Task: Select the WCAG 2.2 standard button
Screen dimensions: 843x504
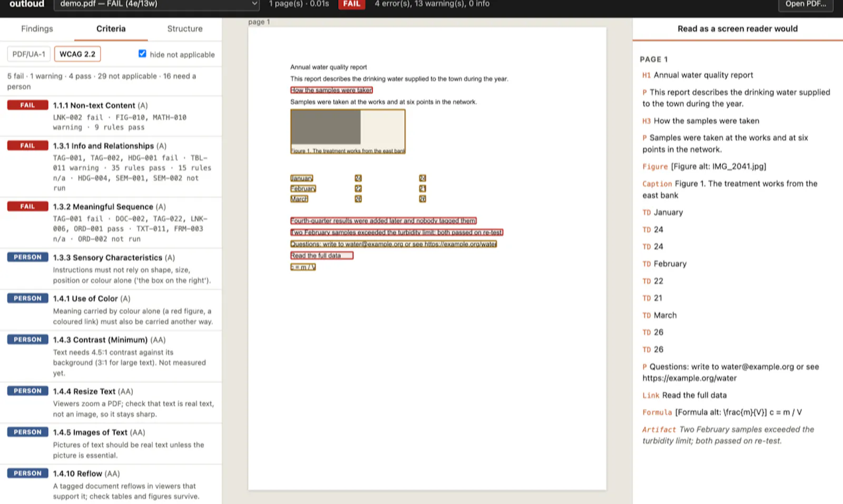Action: point(77,54)
